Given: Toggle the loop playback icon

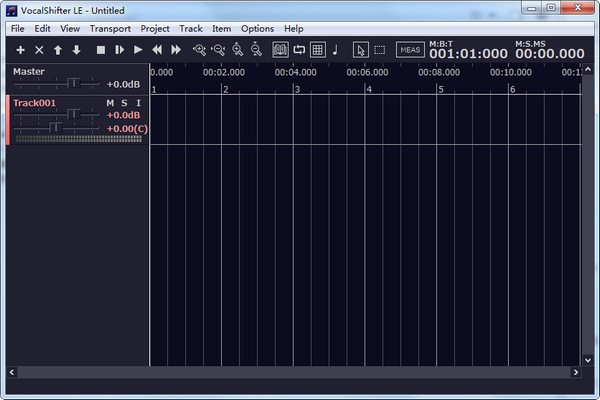Looking at the screenshot, I should [x=299, y=50].
